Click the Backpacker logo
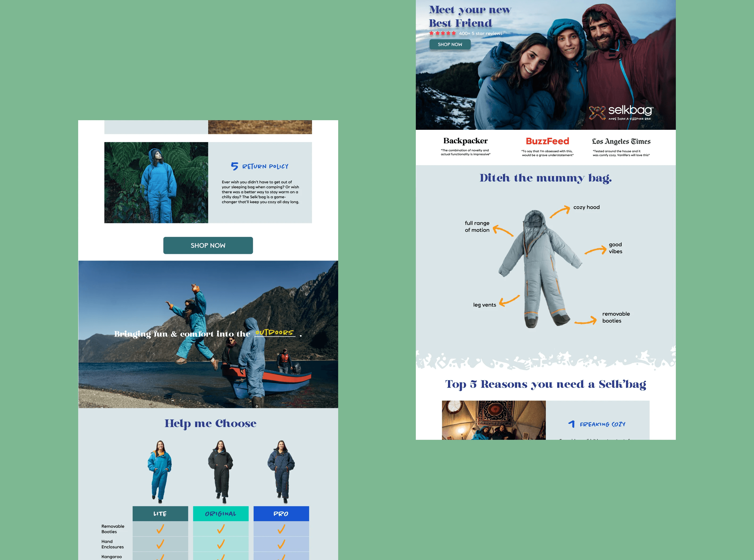 point(465,141)
